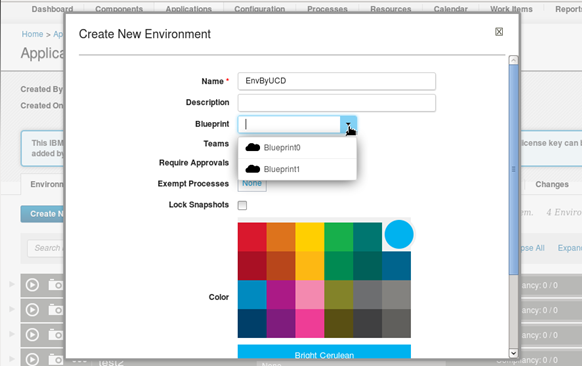Viewport: 582px width, 366px height.
Task: Click the first environment's snapshot camera icon
Action: (56, 285)
